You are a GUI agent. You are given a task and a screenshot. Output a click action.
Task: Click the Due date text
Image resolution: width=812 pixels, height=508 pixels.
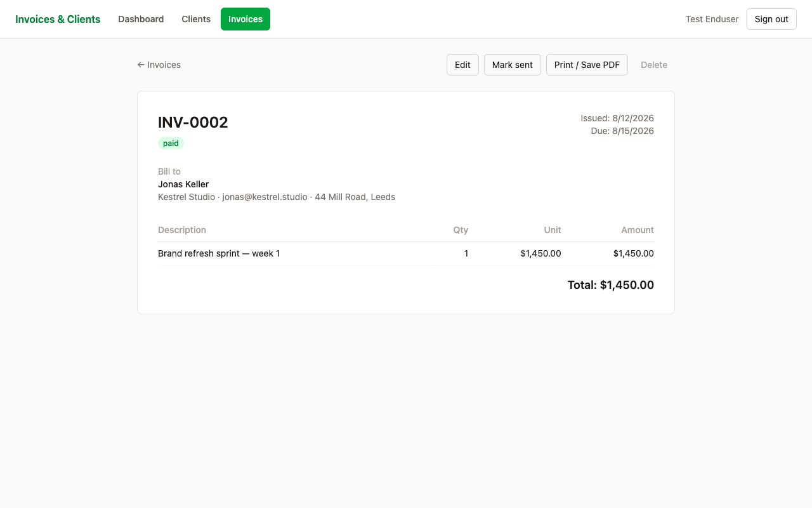(622, 131)
